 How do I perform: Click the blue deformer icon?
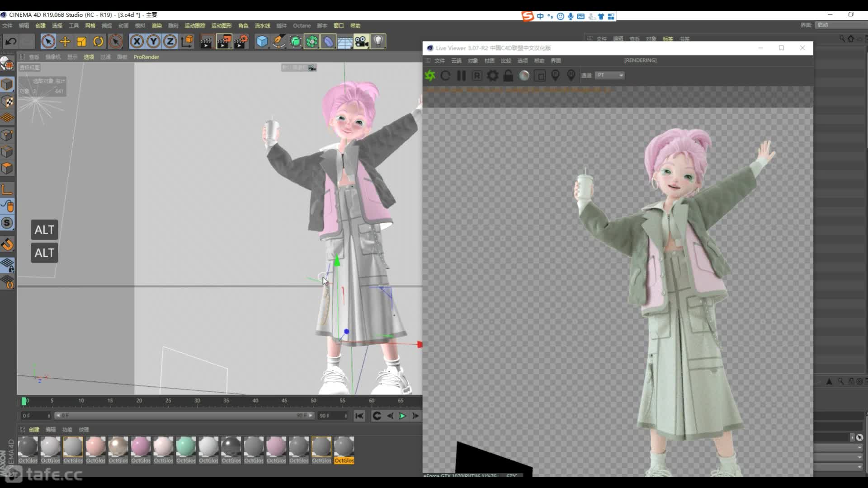tap(328, 42)
